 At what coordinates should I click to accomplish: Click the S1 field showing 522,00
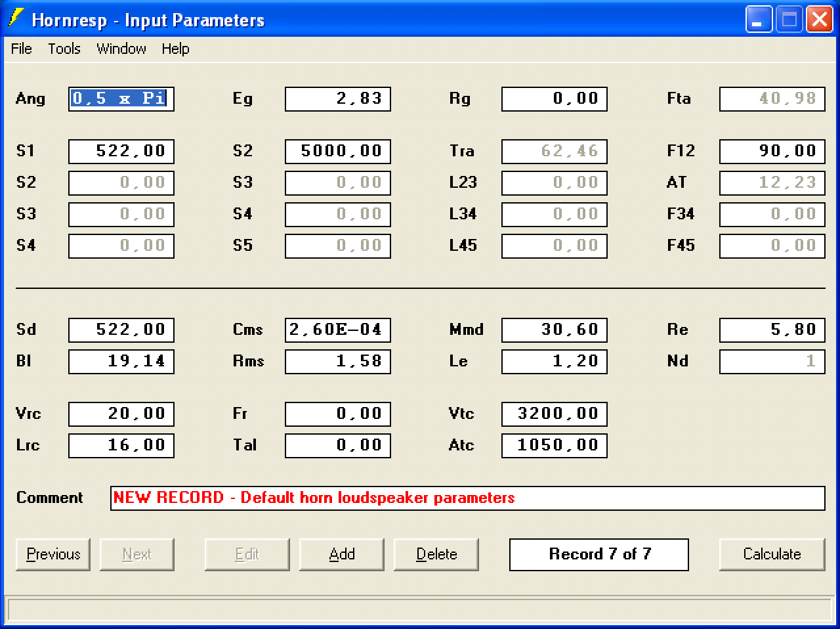121,151
